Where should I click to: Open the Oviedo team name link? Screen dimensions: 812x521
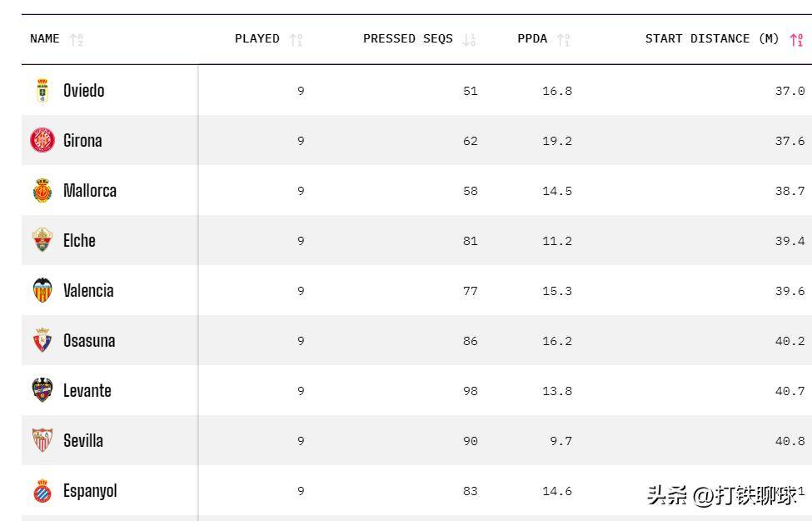(x=84, y=90)
